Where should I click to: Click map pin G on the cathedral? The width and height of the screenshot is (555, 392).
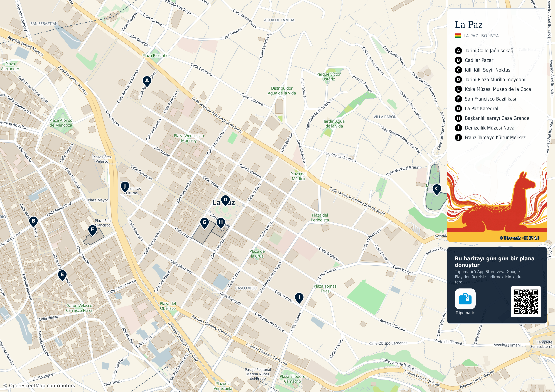tap(205, 223)
